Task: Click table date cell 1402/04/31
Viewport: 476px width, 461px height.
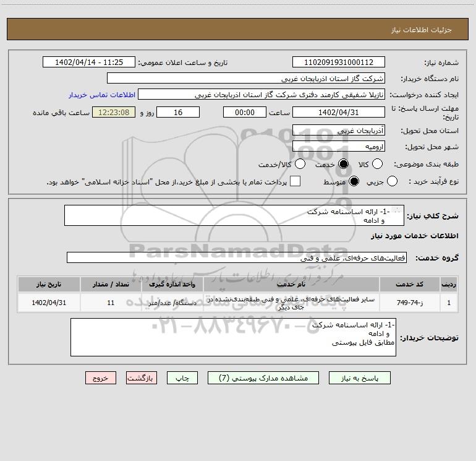Action: click(49, 303)
